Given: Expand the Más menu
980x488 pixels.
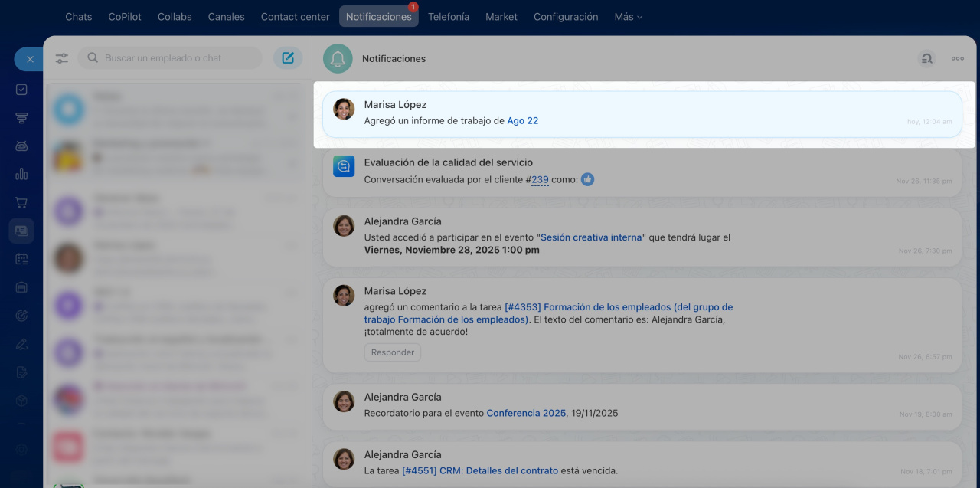Looking at the screenshot, I should pos(628,17).
